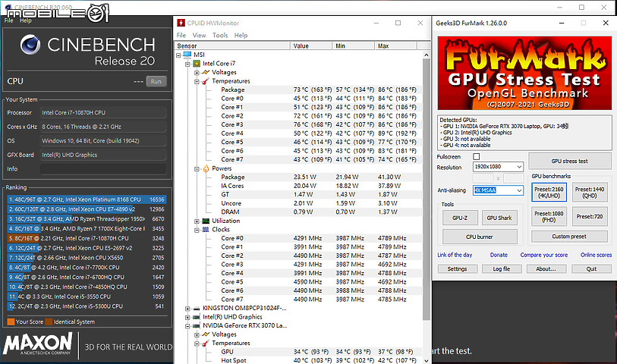Click the Intel Core i7 chip icon
This screenshot has width=617, height=364.
coord(197,63)
